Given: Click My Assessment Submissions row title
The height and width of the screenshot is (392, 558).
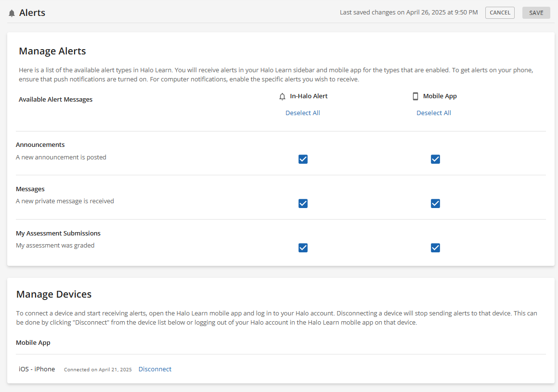Looking at the screenshot, I should (58, 234).
